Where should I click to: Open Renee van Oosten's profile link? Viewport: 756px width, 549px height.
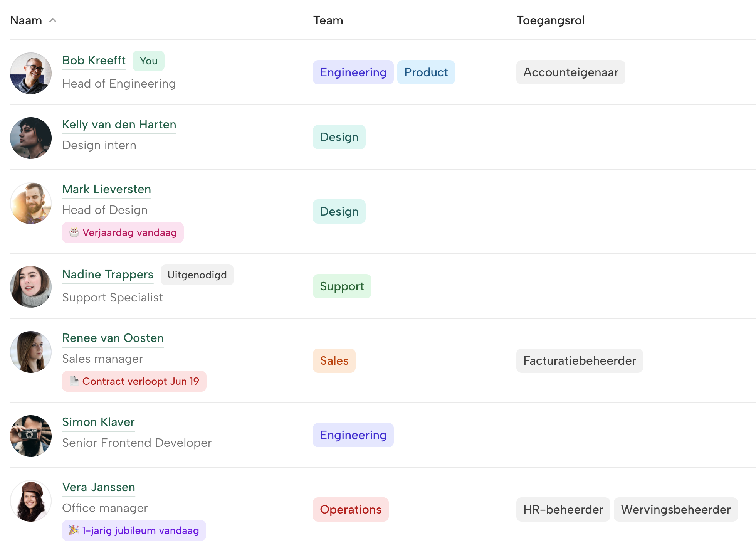pyautogui.click(x=113, y=338)
